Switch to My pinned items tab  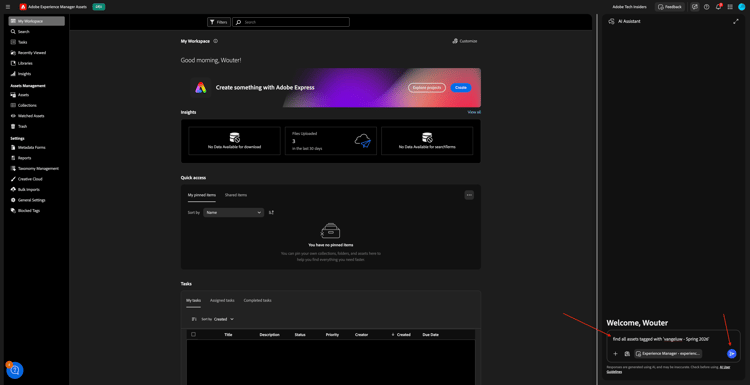(x=201, y=195)
